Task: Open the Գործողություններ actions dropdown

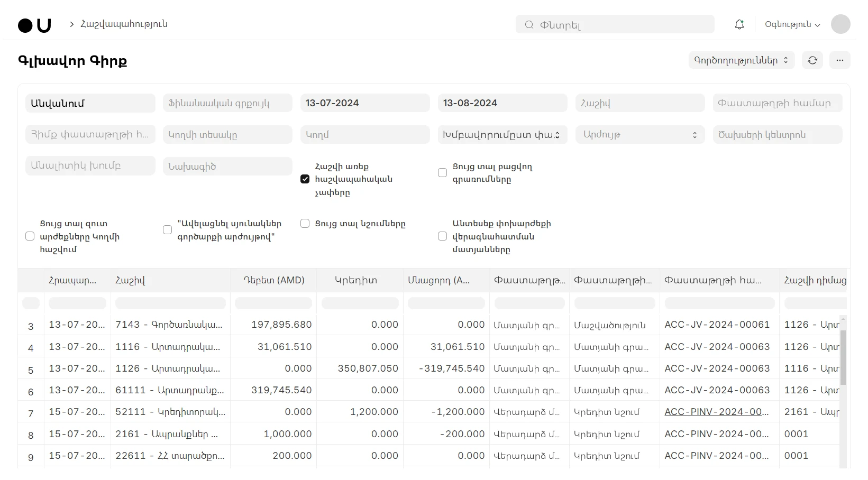Action: [x=742, y=60]
